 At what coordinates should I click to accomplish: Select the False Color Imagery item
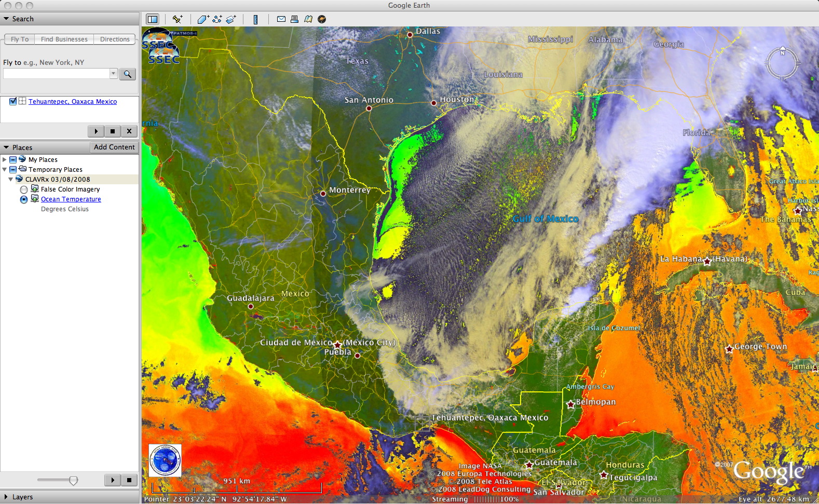71,189
